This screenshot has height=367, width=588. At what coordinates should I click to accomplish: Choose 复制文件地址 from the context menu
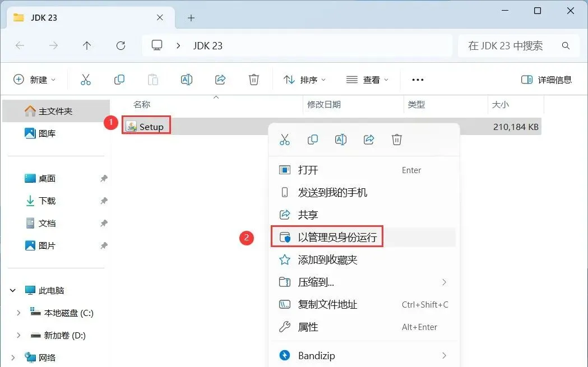click(363, 304)
